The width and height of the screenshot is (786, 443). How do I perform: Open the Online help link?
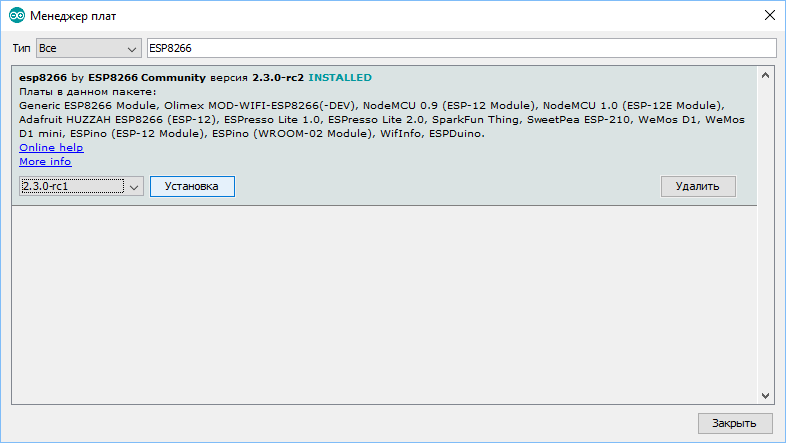[51, 147]
